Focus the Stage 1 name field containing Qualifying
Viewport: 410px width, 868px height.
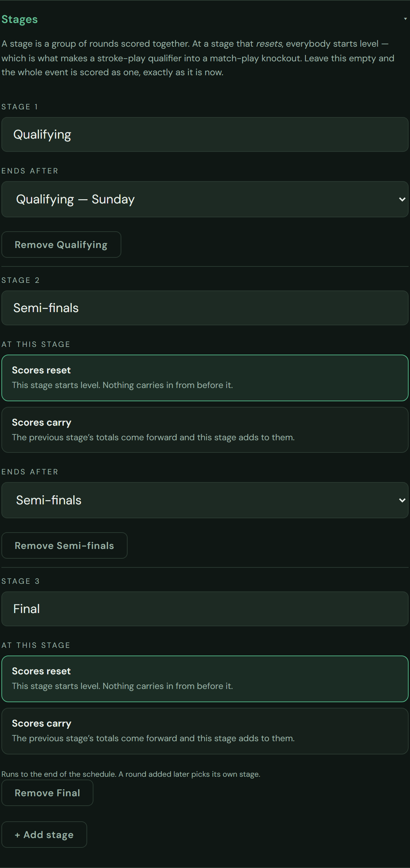[205, 134]
